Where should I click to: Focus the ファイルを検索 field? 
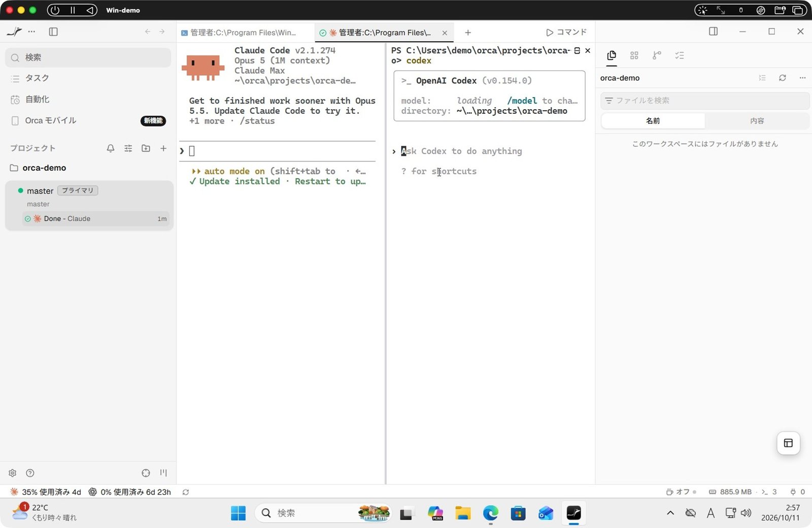[704, 101]
